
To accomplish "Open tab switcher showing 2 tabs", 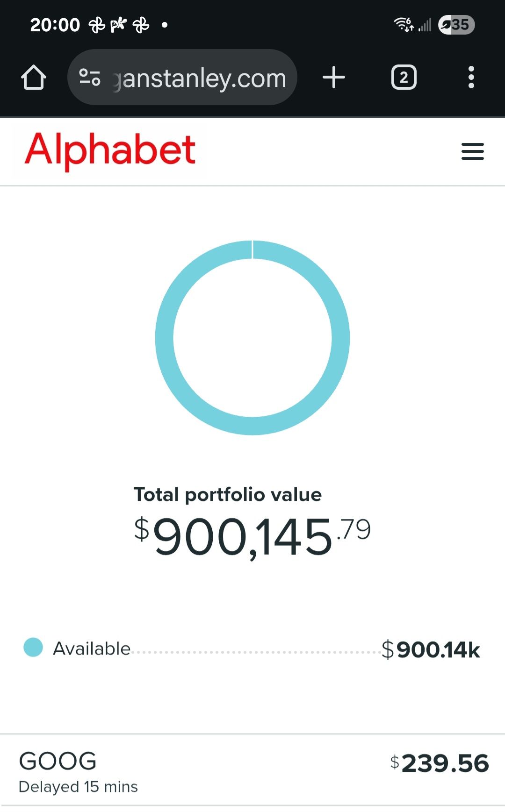I will [404, 78].
